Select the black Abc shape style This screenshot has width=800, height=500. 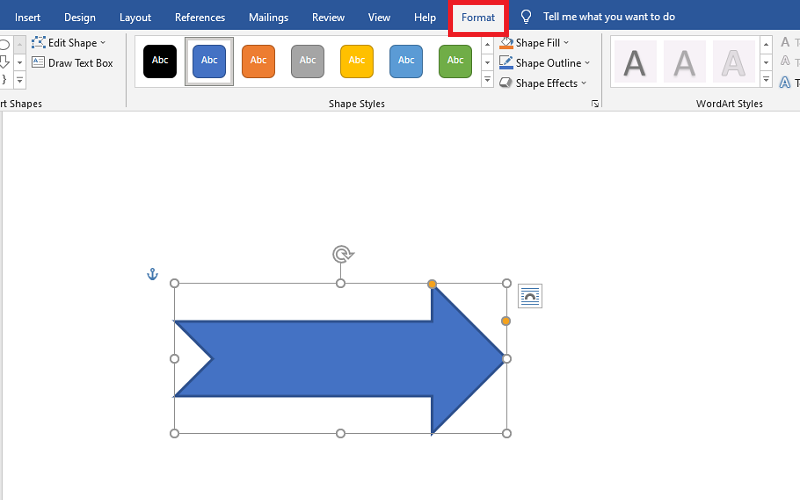(160, 61)
